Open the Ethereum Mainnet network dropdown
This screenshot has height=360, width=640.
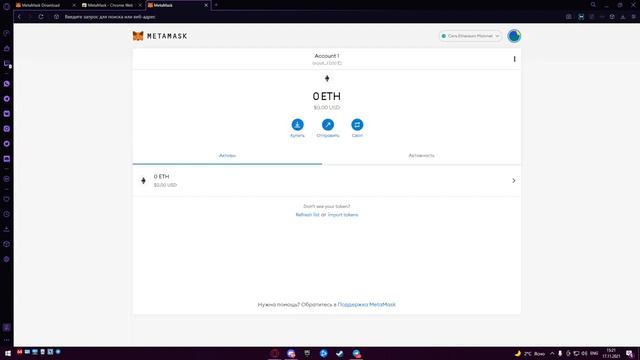click(x=470, y=36)
